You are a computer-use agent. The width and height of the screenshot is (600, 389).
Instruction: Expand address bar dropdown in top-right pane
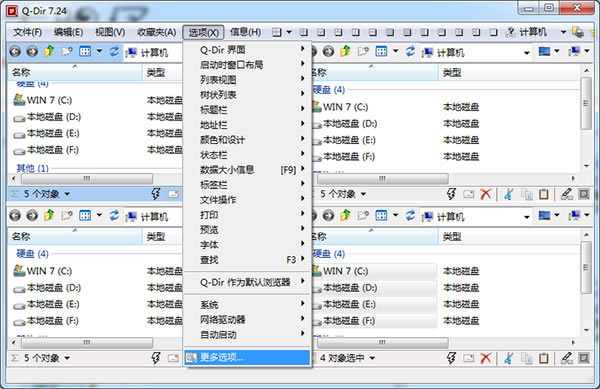click(527, 53)
